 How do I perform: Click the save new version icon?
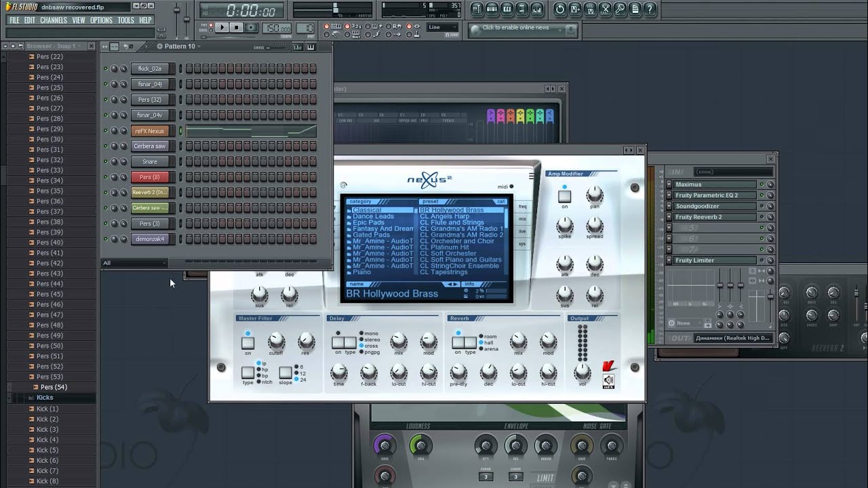pyautogui.click(x=575, y=9)
